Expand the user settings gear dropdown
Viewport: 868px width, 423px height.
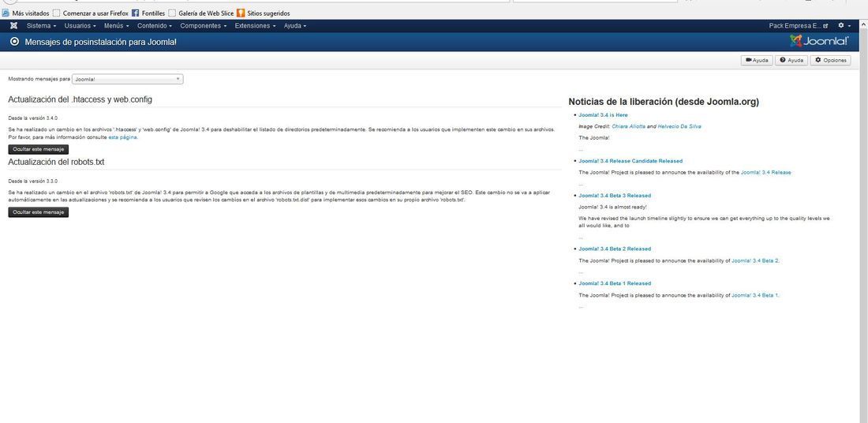click(x=844, y=25)
